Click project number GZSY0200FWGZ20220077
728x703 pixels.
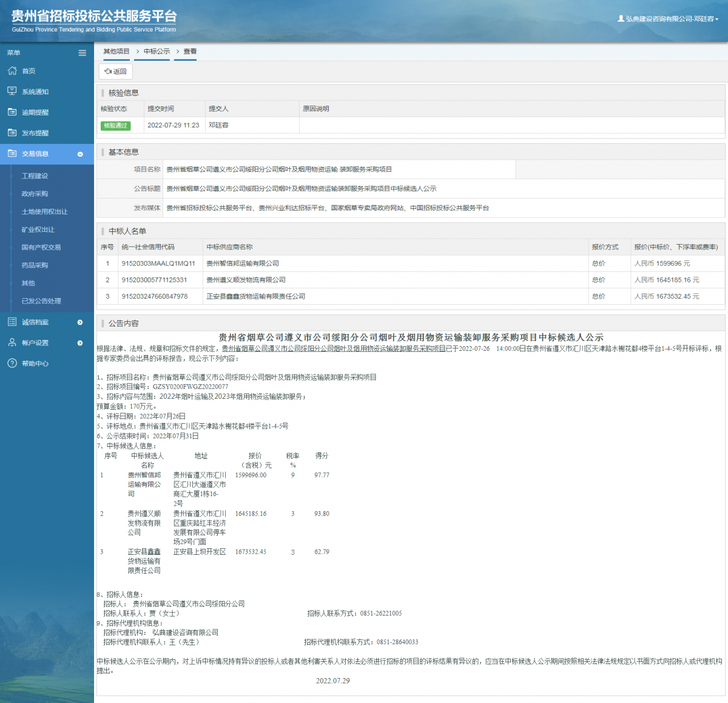tap(190, 387)
